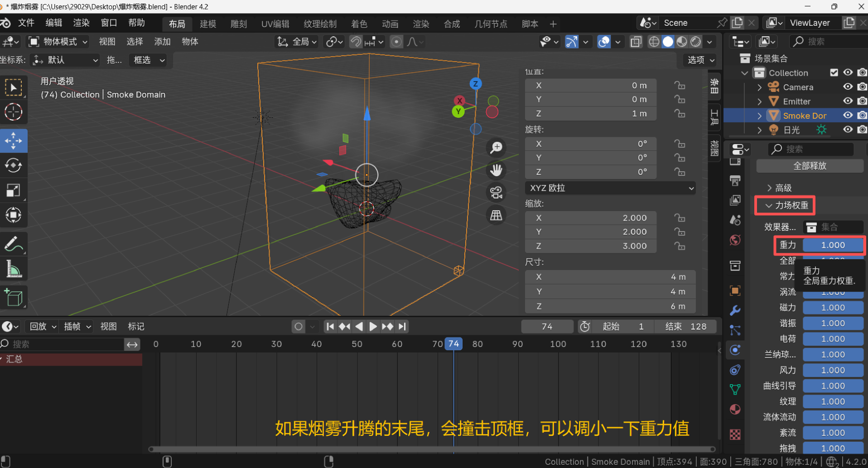Toggle camera view gizmo icon
This screenshot has height=468, width=868.
497,193
